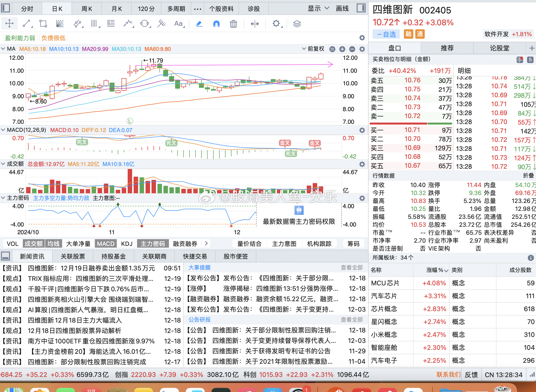This screenshot has height=392, width=536.
Task: Collapse the MACD indicator panel
Action: (3, 130)
